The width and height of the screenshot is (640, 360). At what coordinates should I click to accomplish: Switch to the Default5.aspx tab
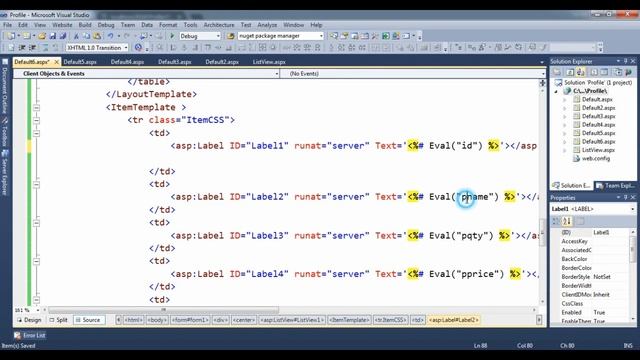pyautogui.click(x=80, y=62)
